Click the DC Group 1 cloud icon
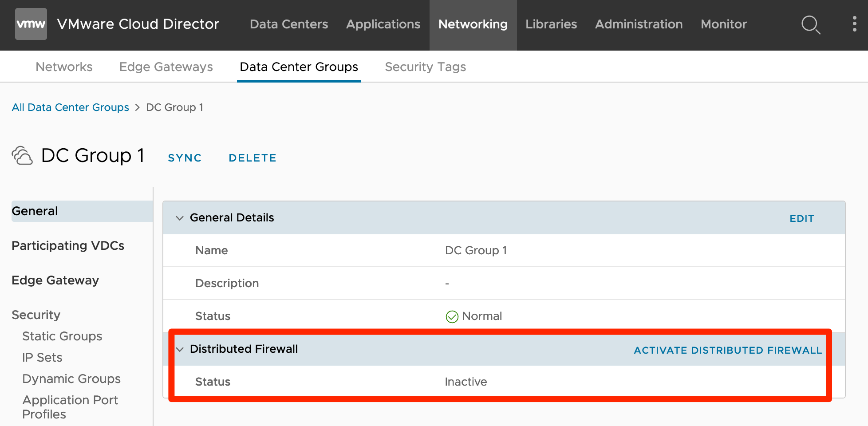The image size is (868, 426). 22,156
